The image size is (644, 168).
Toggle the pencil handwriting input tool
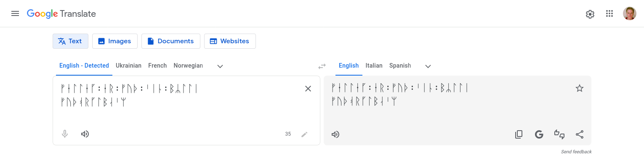pos(304,134)
